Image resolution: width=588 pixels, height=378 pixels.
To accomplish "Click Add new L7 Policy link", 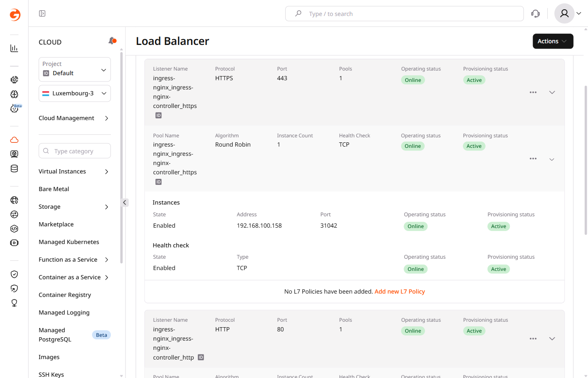I will click(399, 291).
